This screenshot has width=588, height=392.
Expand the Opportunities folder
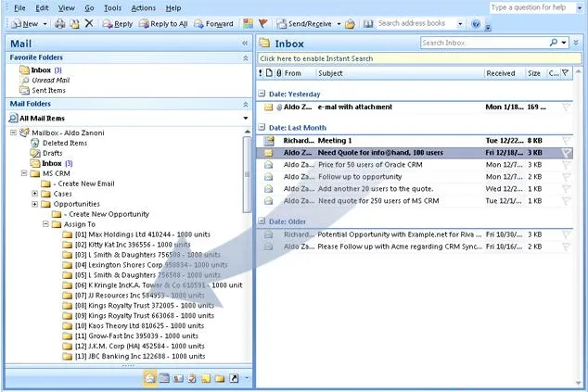[x=35, y=204]
